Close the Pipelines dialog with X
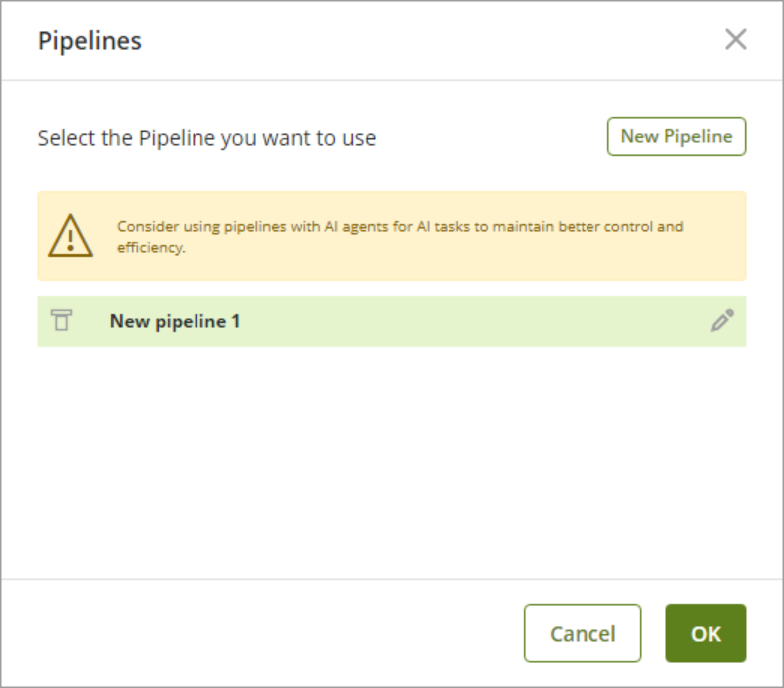Screen dimensions: 784x688 point(735,40)
